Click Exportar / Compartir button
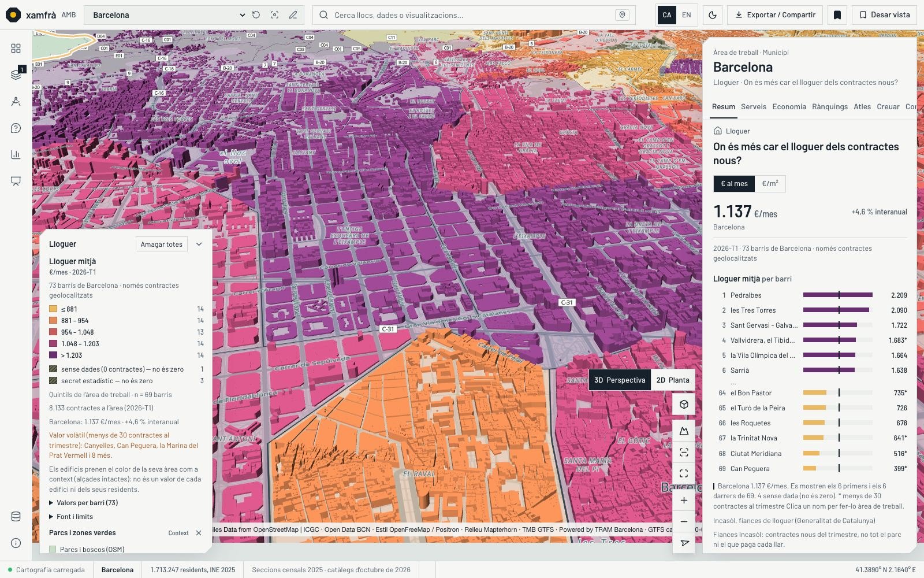 pyautogui.click(x=775, y=15)
